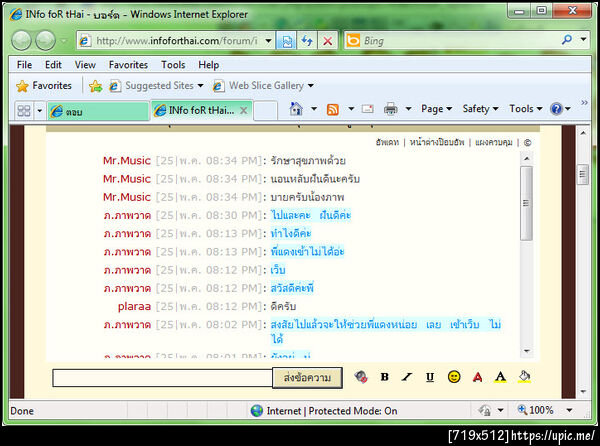Click the zoom magnifier 100% control
600x446 pixels.
(x=535, y=410)
